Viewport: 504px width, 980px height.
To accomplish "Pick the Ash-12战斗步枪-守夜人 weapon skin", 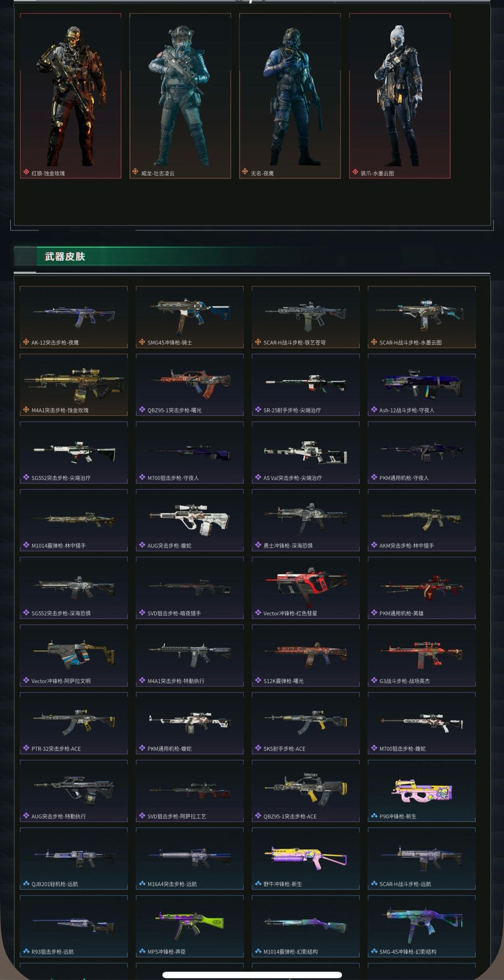I will (421, 385).
